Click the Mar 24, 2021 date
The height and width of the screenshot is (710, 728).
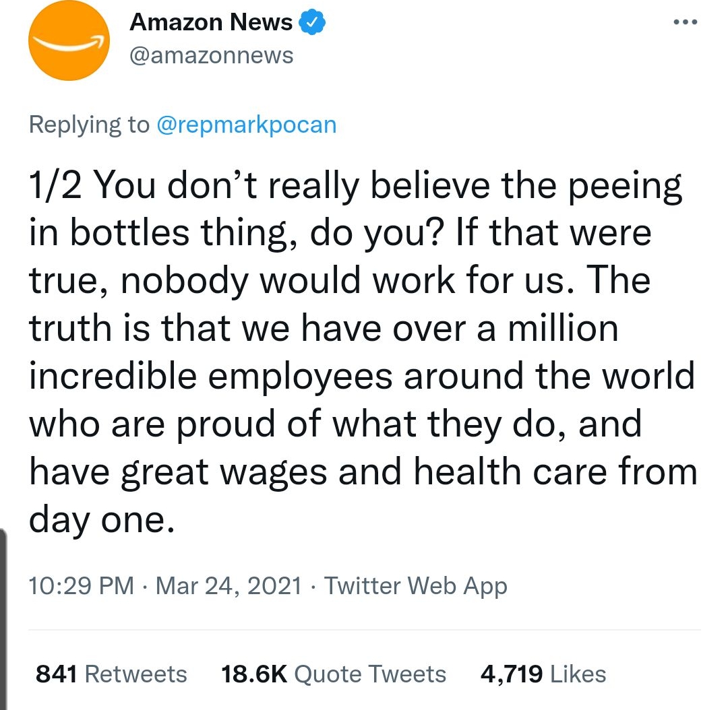point(229,585)
